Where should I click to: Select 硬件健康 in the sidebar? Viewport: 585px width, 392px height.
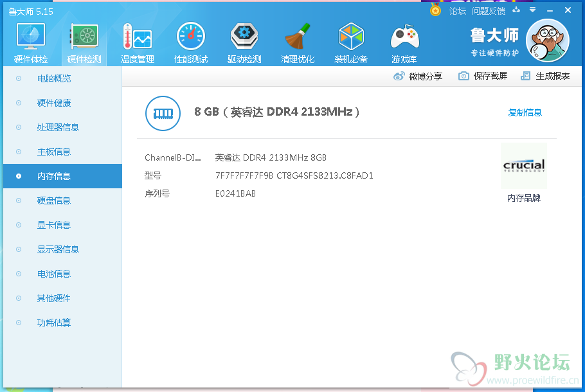pos(62,103)
